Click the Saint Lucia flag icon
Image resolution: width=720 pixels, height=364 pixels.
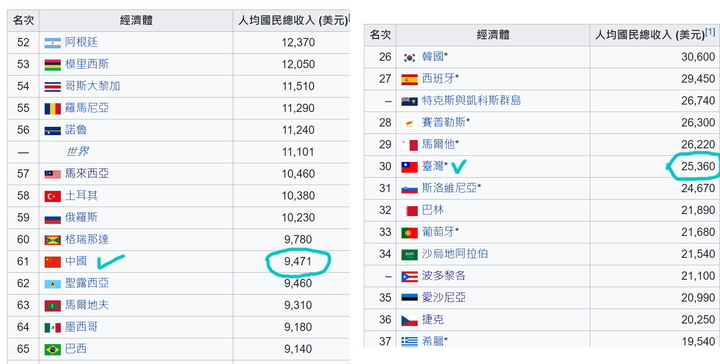(x=52, y=284)
